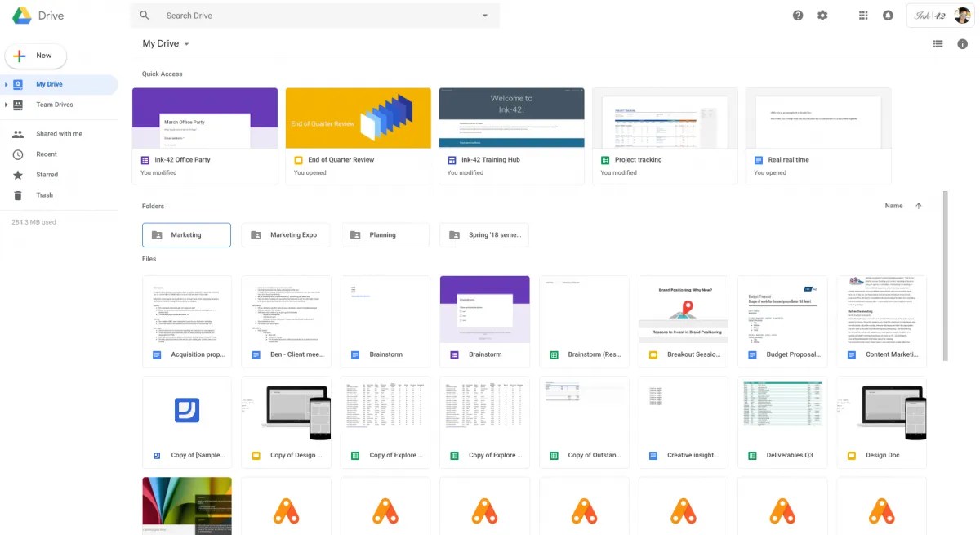Click the Drive logo icon
The height and width of the screenshot is (535, 980).
(20, 15)
